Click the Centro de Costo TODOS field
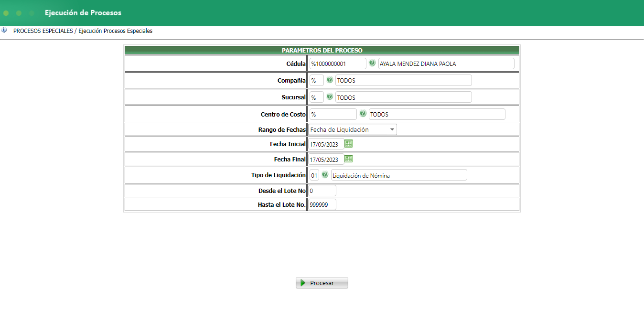Viewport: 644px width, 309px height. pyautogui.click(x=437, y=114)
